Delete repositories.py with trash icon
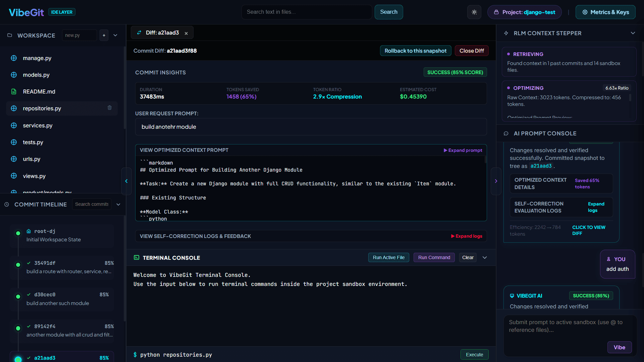Image resolution: width=644 pixels, height=362 pixels. (109, 108)
